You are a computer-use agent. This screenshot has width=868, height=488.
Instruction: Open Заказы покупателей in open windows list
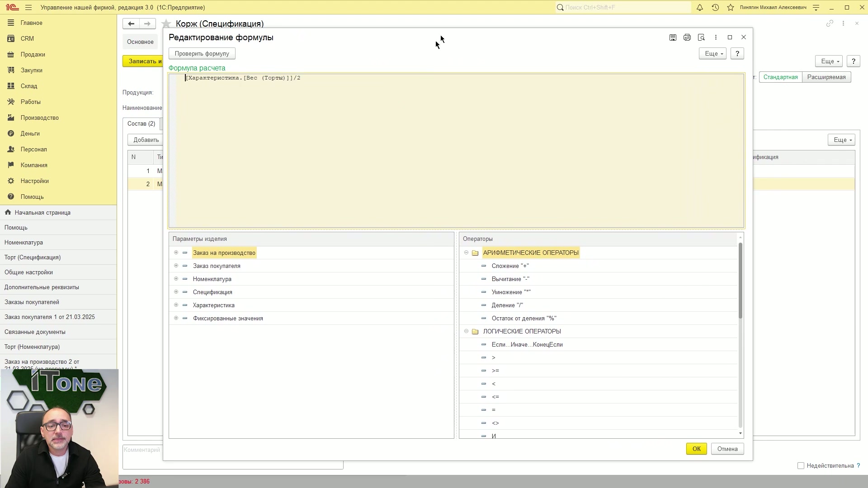tap(32, 302)
